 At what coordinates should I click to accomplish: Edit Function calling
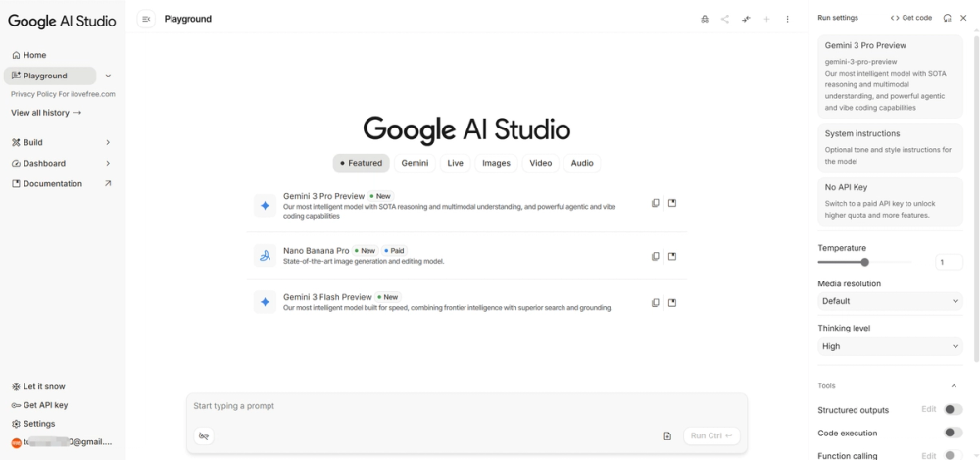click(x=929, y=456)
